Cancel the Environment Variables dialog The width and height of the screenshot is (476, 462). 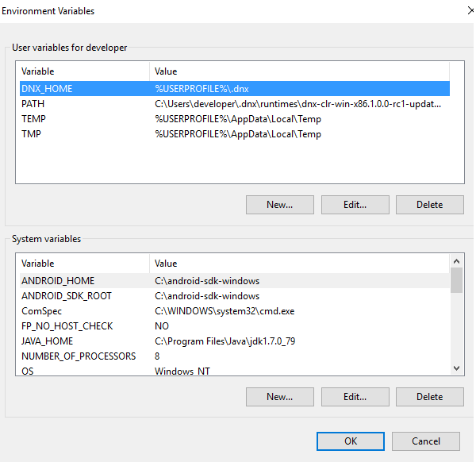tap(426, 441)
